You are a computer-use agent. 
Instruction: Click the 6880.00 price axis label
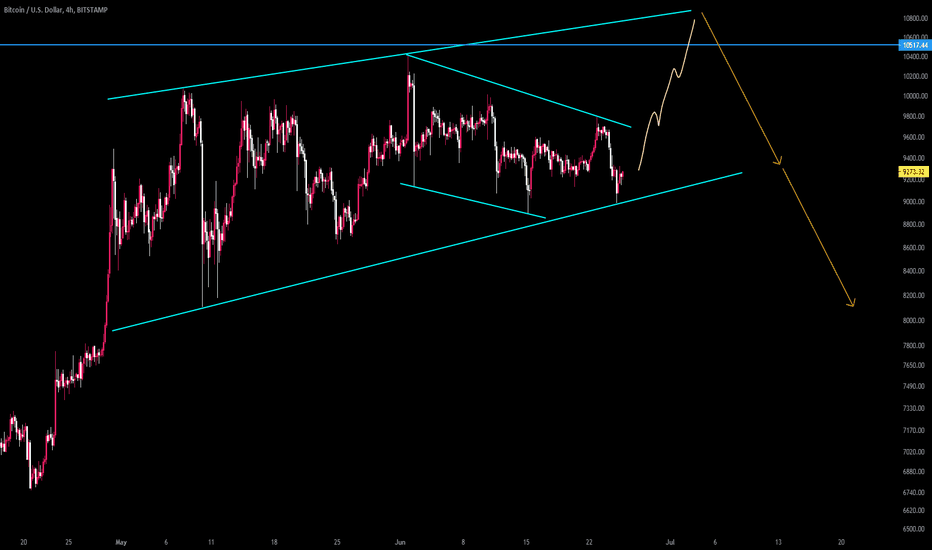pos(915,472)
